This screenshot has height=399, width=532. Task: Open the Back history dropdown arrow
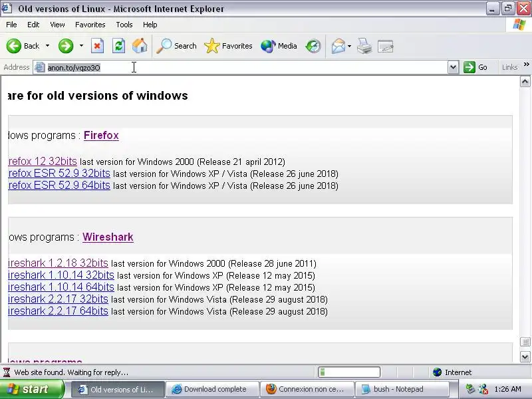[x=47, y=46]
